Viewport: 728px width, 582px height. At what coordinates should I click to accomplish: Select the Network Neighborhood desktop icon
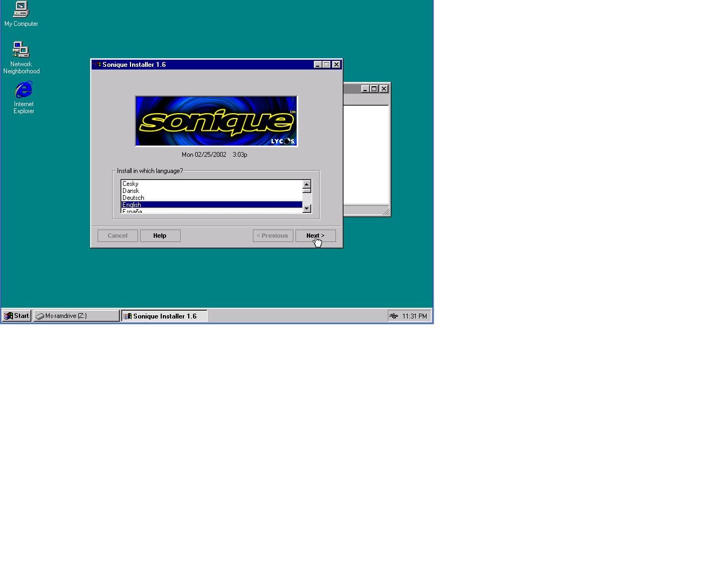tap(21, 58)
